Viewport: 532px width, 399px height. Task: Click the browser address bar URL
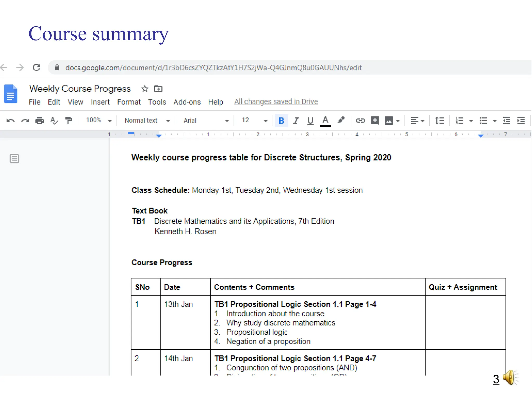(213, 68)
